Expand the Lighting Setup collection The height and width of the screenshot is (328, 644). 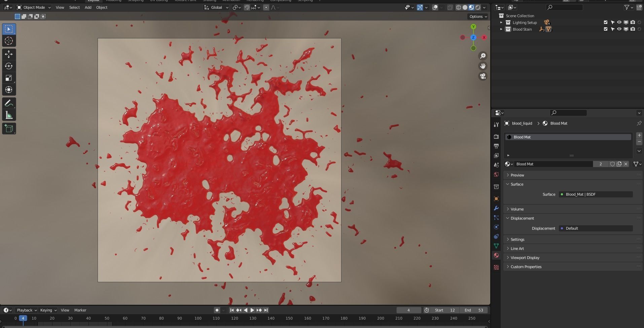(x=501, y=23)
